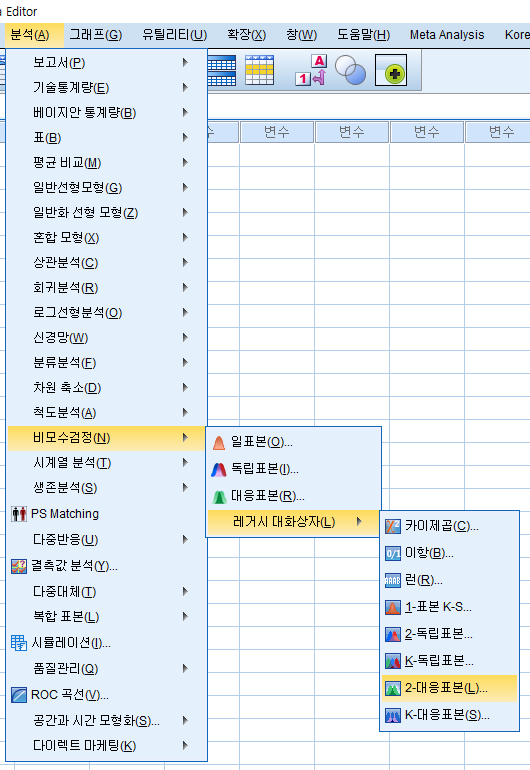Expand the 회귀분석(R) submenu arrow
The width and height of the screenshot is (530, 770).
[185, 287]
